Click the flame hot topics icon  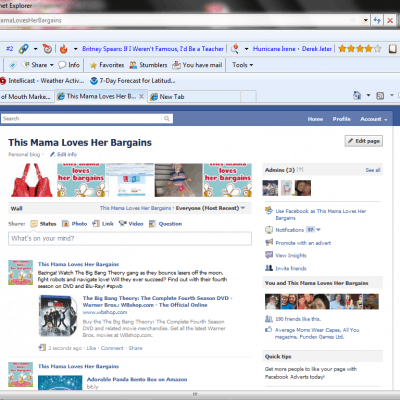pos(63,49)
